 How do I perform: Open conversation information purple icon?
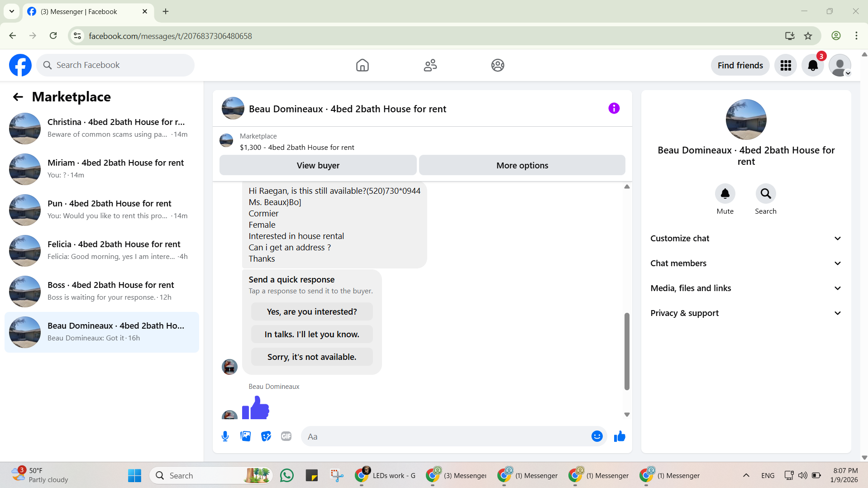(614, 108)
